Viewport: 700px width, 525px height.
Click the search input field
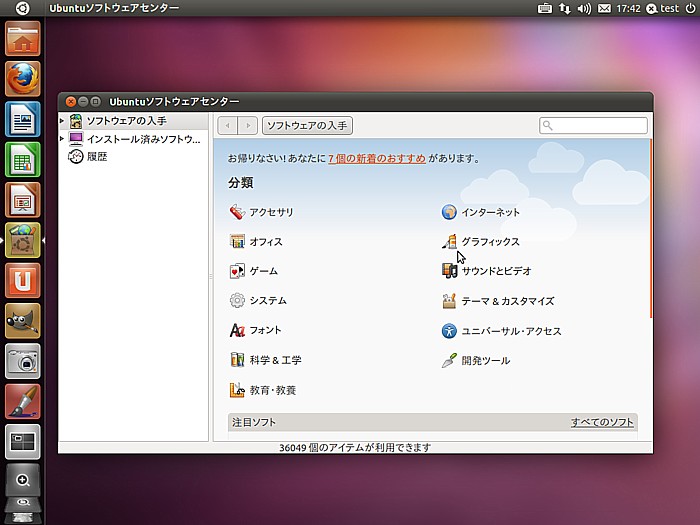click(593, 125)
